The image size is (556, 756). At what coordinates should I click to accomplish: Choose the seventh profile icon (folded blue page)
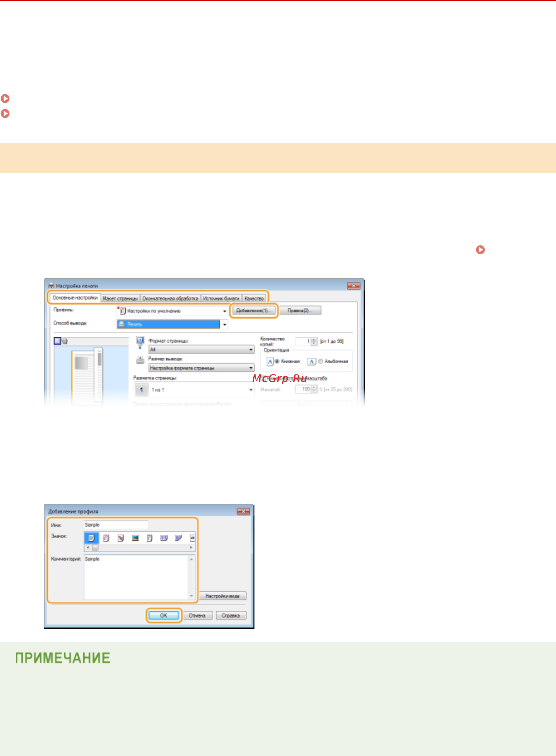click(178, 538)
